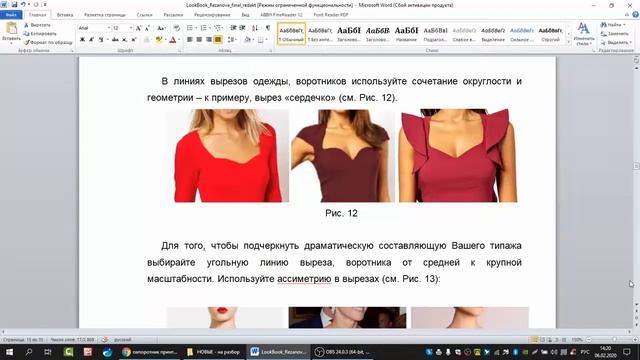Expand the styles gallery More arrow
The width and height of the screenshot is (640, 360).
click(x=569, y=42)
